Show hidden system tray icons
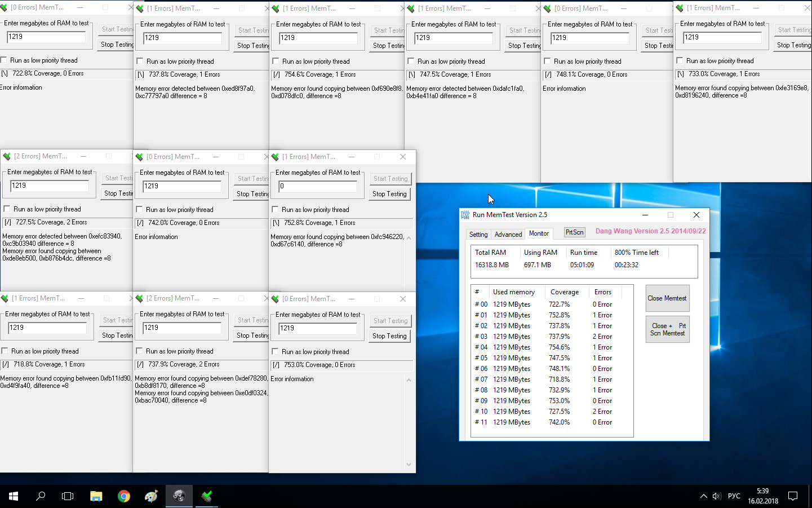Viewport: 812px width, 508px height. click(703, 496)
